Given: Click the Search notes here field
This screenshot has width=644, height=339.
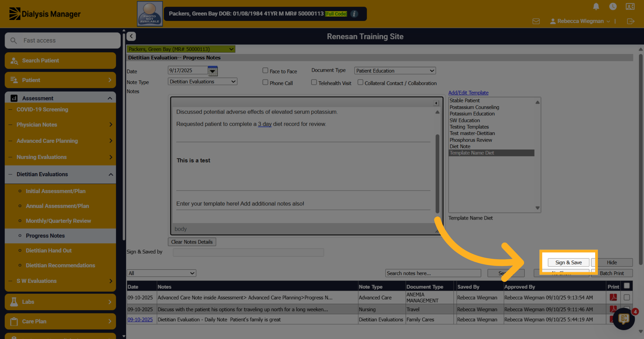Looking at the screenshot, I should point(433,273).
